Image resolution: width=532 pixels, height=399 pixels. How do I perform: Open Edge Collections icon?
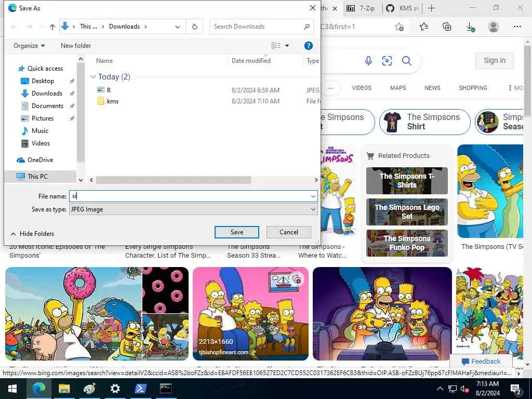(x=447, y=26)
